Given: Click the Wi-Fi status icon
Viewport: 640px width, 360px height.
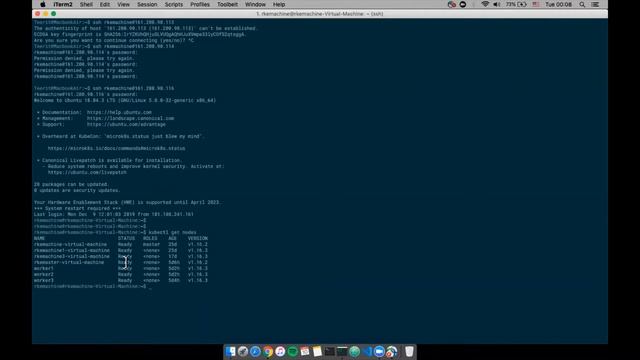Looking at the screenshot, I should (485, 4).
